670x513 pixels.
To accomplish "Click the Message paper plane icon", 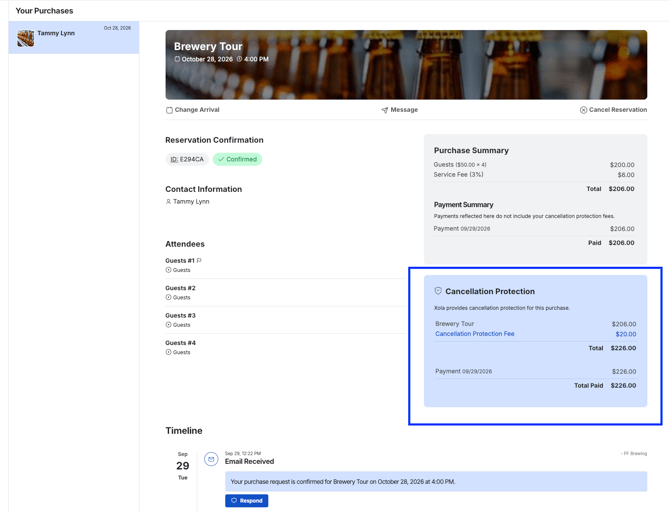I will click(x=385, y=110).
